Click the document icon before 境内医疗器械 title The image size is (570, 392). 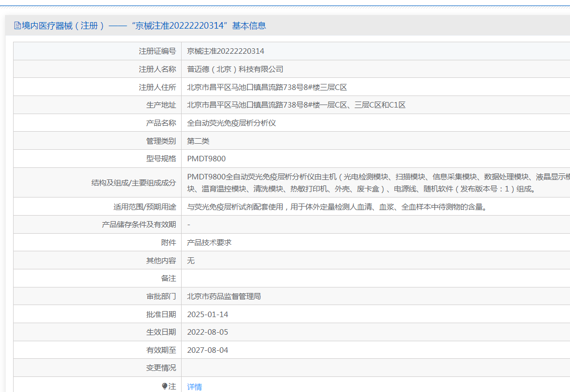point(17,26)
